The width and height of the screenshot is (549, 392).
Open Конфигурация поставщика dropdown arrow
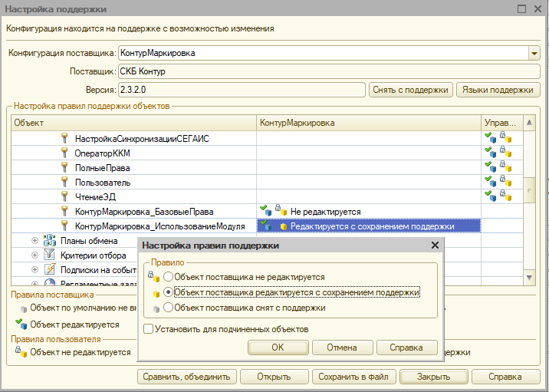(534, 53)
